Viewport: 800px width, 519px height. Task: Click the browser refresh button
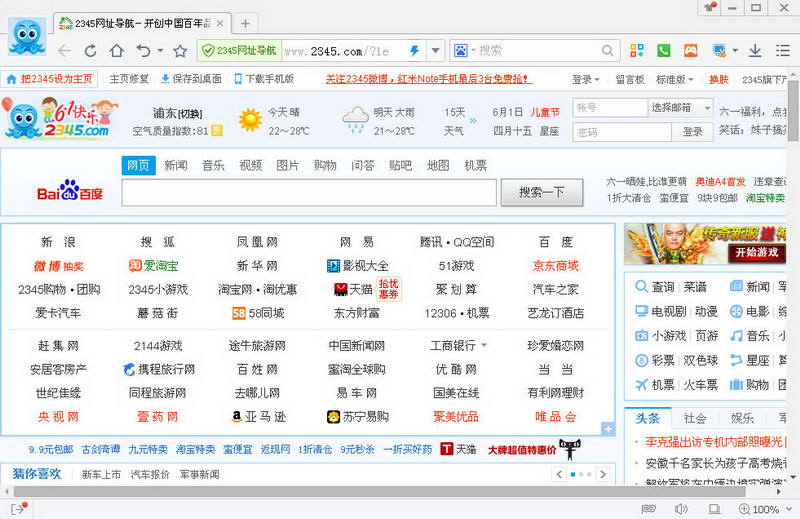tap(92, 51)
